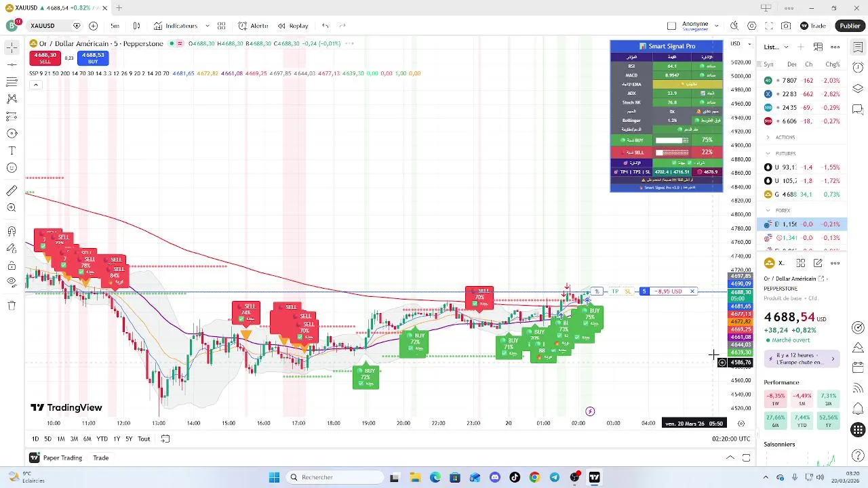Delete drawings using trash icon
The width and height of the screenshot is (868, 488).
(12, 306)
